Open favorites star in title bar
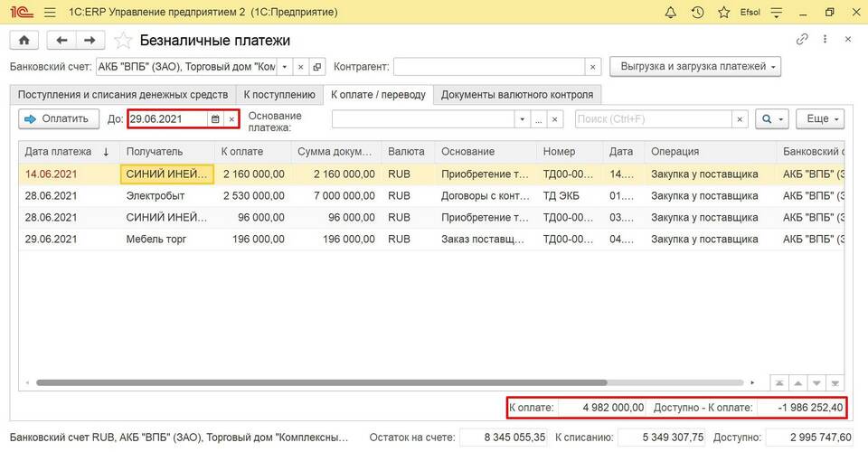This screenshot has width=868, height=452. [723, 12]
